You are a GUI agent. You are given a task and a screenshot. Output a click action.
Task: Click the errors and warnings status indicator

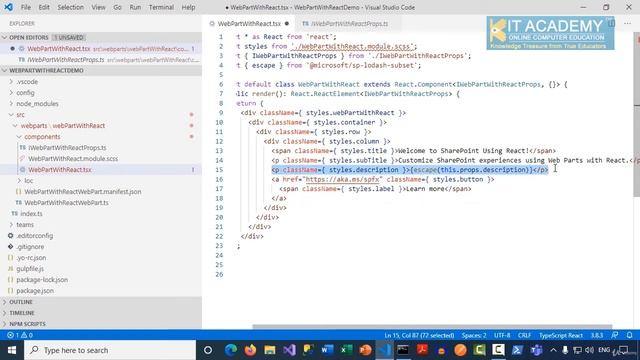pyautogui.click(x=20, y=335)
